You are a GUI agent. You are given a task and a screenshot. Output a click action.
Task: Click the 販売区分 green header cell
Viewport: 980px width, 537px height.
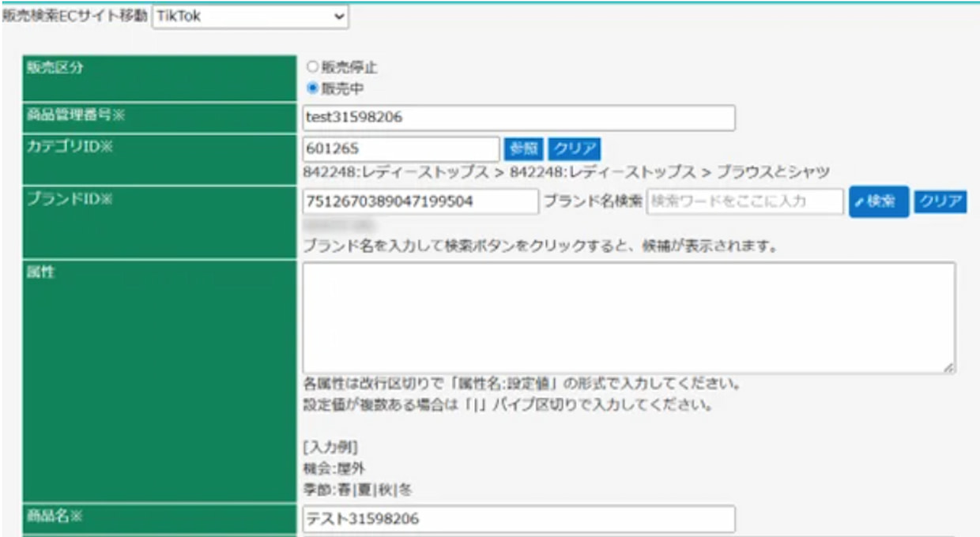click(x=158, y=77)
